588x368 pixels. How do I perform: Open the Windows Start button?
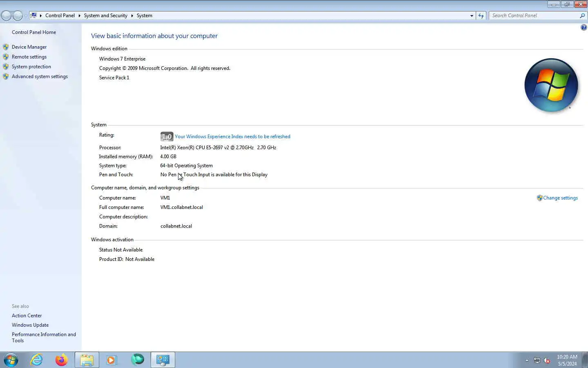pos(11,360)
